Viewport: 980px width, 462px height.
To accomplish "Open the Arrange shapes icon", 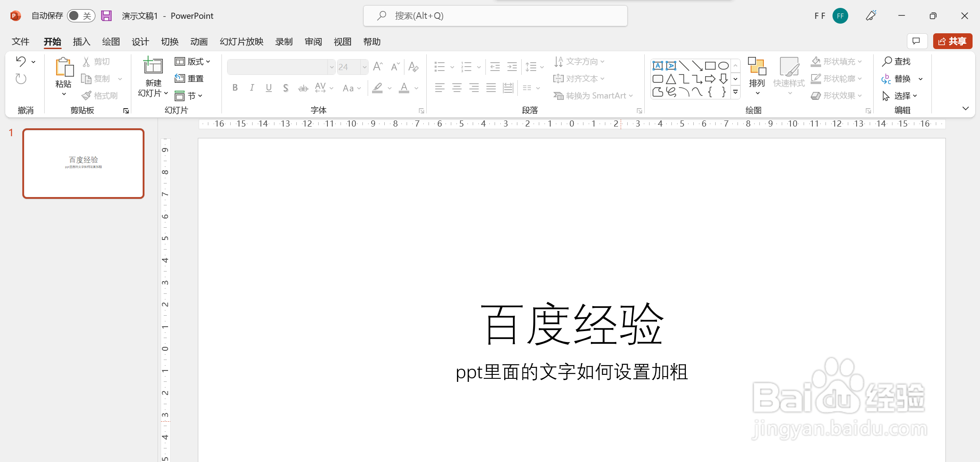I will pyautogui.click(x=757, y=66).
